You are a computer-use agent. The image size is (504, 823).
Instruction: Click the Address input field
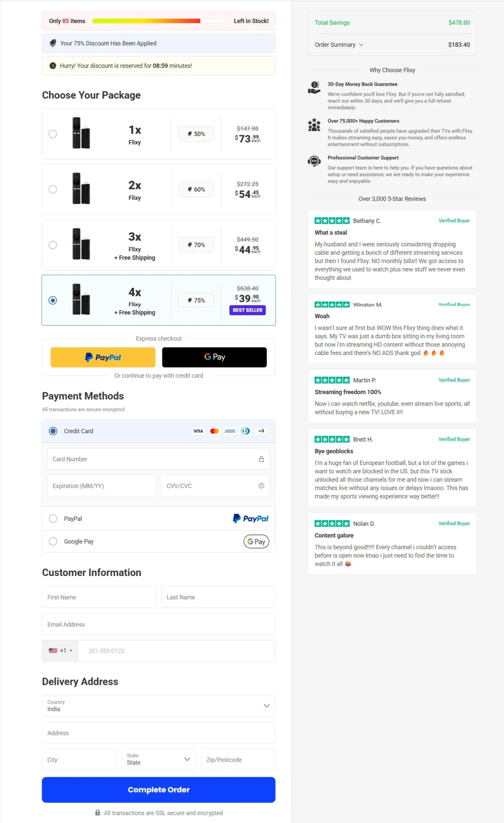tap(159, 733)
